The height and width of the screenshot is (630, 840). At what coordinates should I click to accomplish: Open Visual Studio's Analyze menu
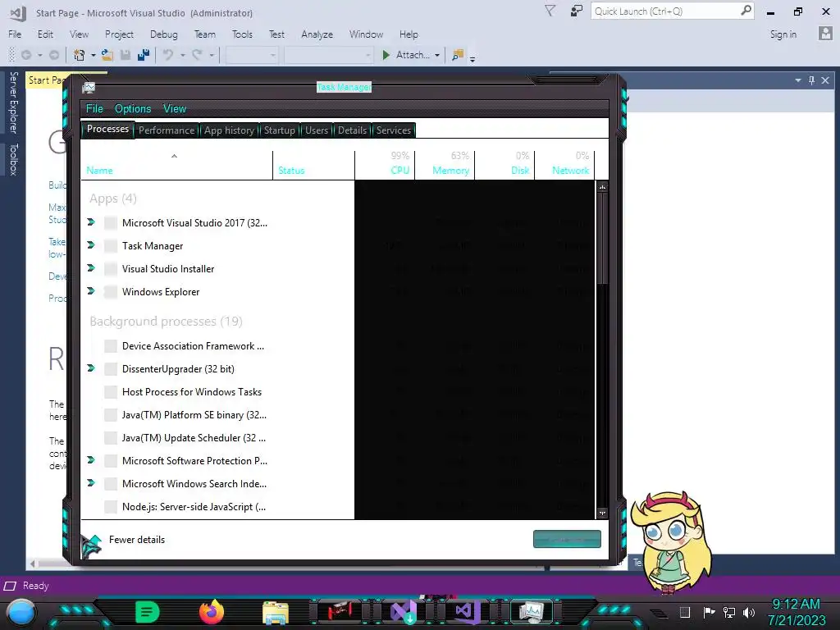(x=317, y=34)
